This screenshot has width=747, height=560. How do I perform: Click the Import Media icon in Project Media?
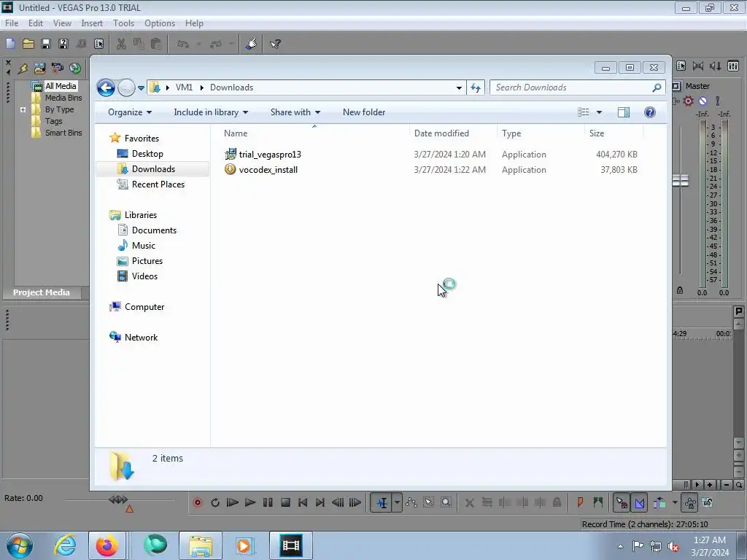tap(39, 69)
